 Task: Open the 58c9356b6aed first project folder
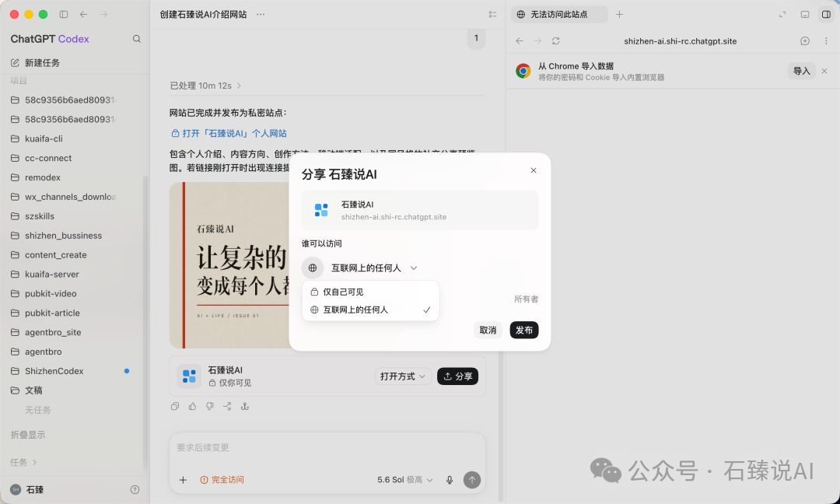pyautogui.click(x=65, y=100)
